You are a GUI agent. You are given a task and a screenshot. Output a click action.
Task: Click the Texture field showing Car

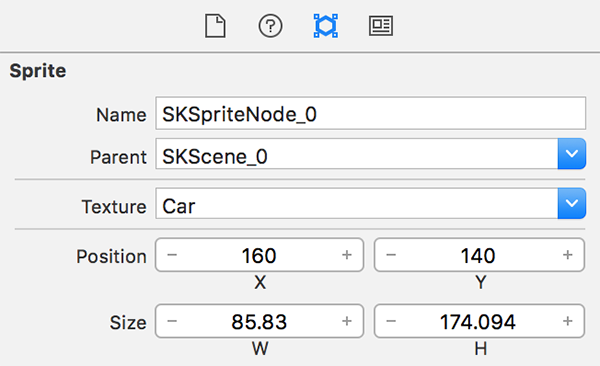tap(357, 203)
